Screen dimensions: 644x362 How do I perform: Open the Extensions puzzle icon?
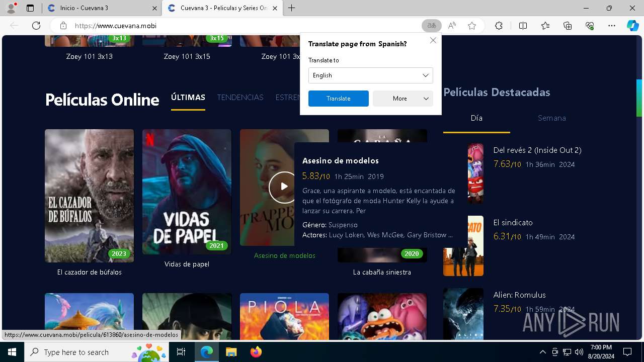[499, 26]
